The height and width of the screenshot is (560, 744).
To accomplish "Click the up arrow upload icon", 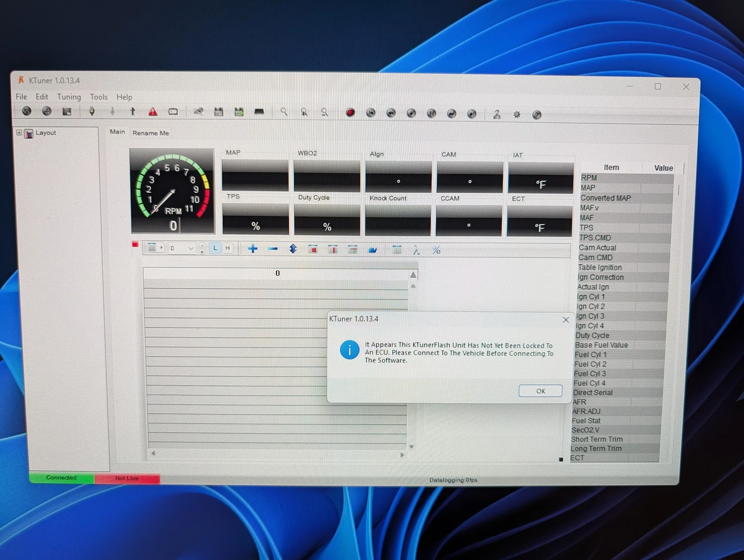I will click(132, 112).
